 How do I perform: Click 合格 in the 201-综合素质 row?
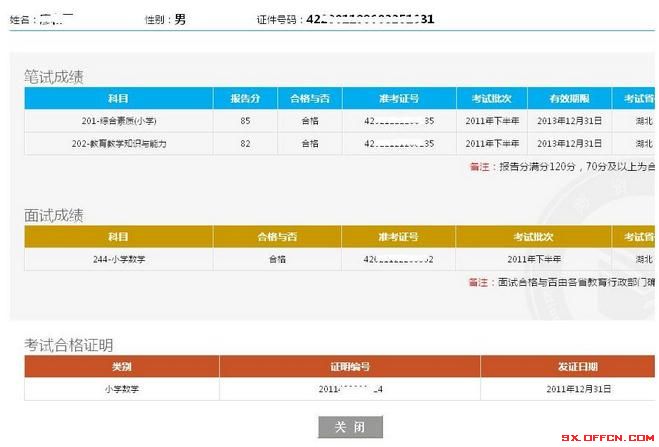pyautogui.click(x=310, y=121)
